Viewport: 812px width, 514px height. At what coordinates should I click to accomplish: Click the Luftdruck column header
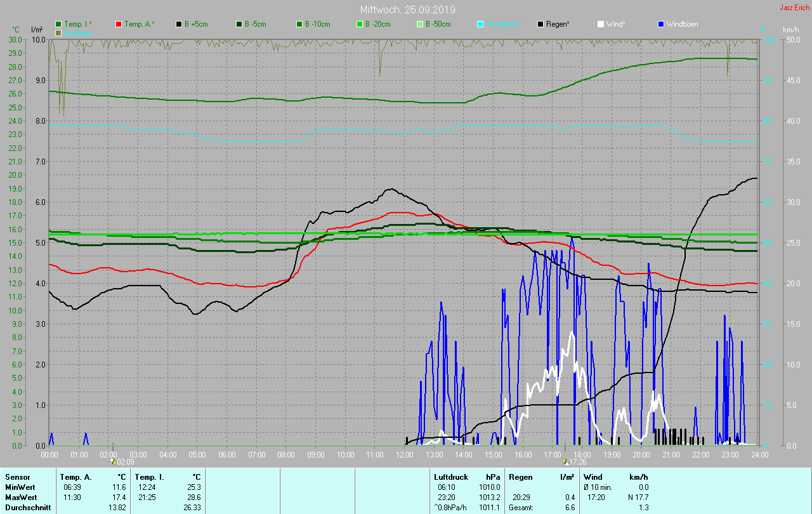[451, 477]
